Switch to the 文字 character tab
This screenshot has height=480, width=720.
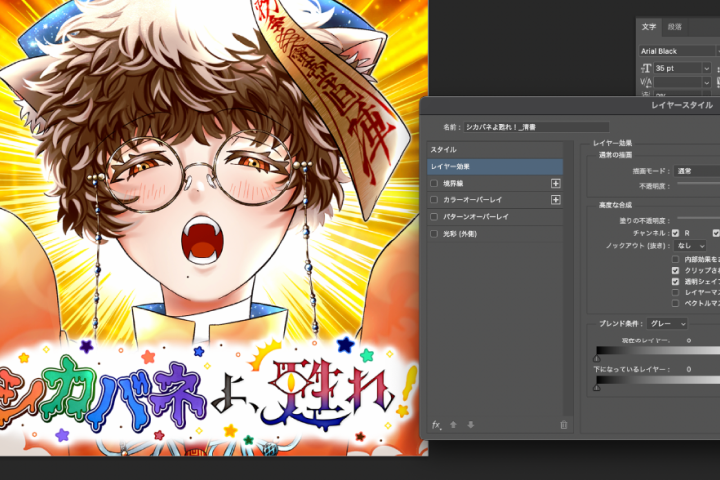[649, 27]
